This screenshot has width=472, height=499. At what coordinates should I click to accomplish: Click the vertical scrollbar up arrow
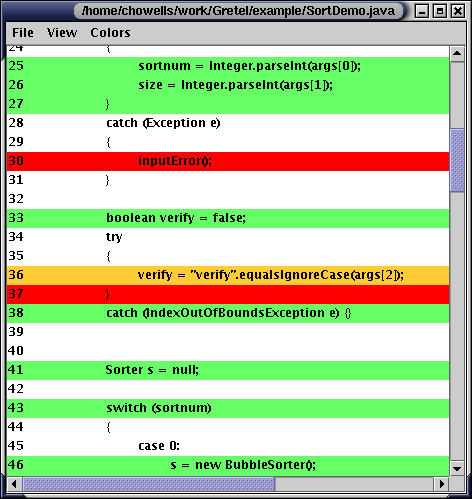pyautogui.click(x=457, y=53)
